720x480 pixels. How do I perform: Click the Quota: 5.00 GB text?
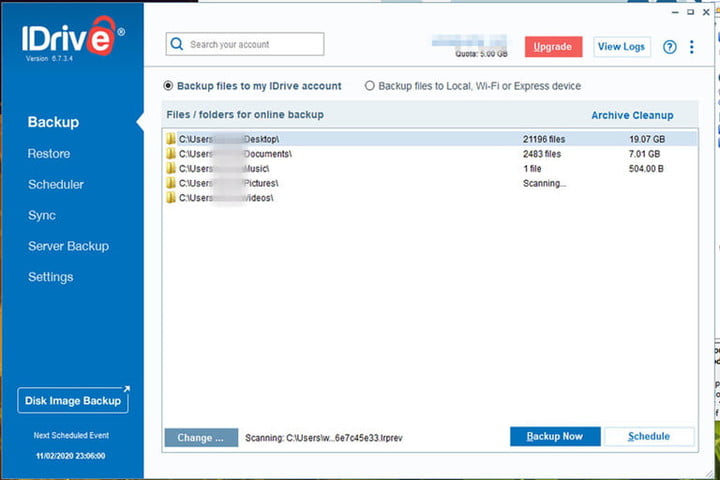click(482, 54)
